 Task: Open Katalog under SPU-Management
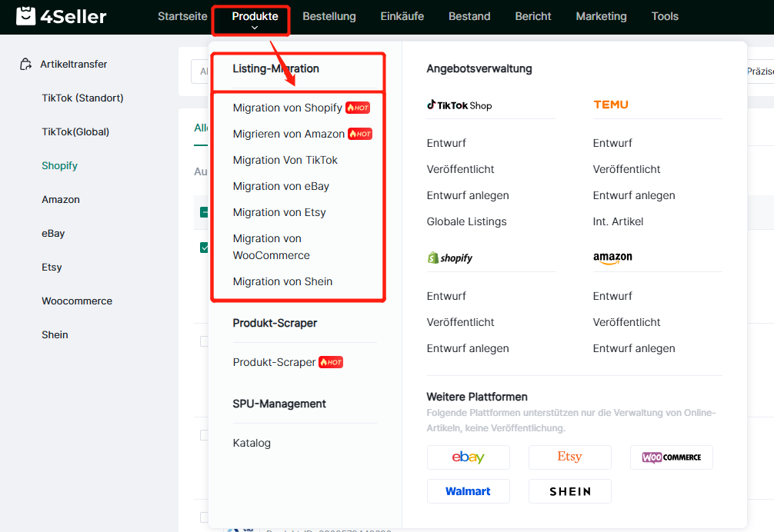(252, 443)
